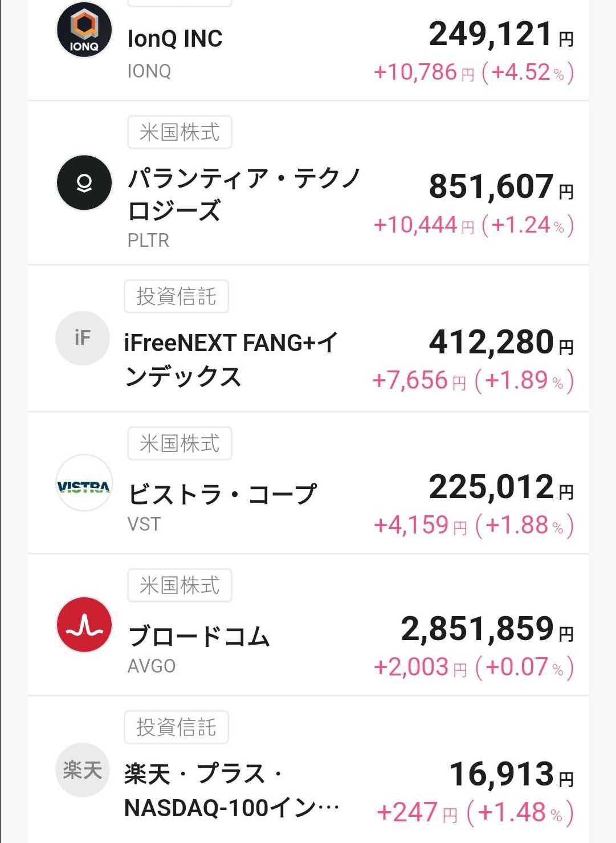Viewport: 616px width, 843px height.
Task: Tap the Vistra logo icon
Action: pos(84,483)
